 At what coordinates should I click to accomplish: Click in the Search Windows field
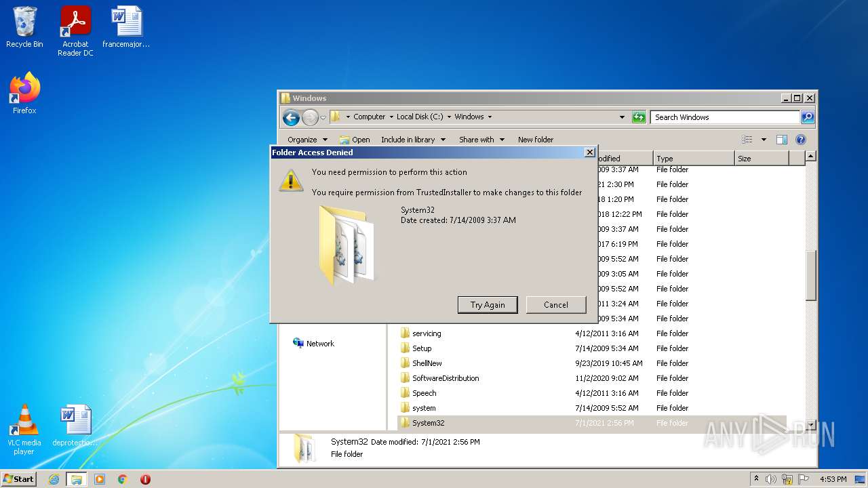pos(725,117)
